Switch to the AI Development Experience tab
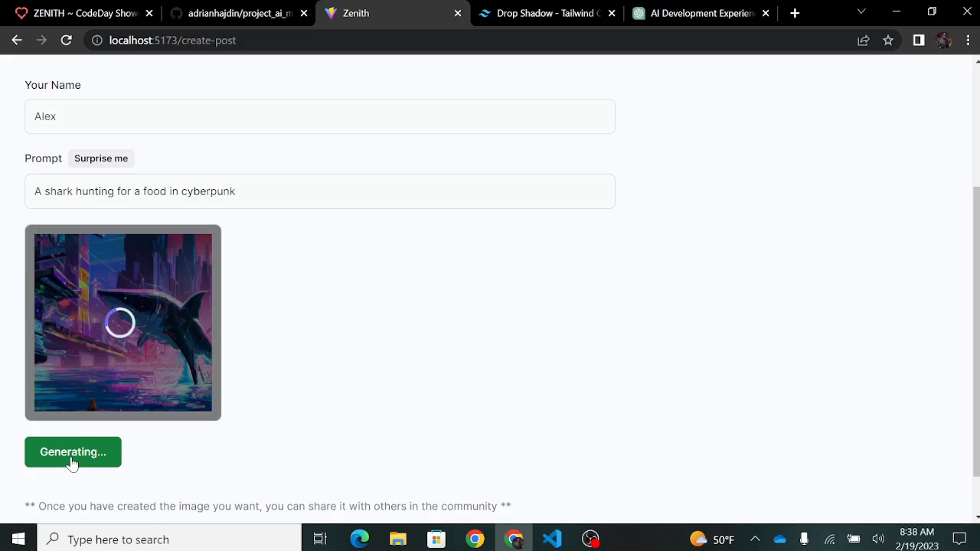This screenshot has width=980, height=551. click(x=701, y=13)
